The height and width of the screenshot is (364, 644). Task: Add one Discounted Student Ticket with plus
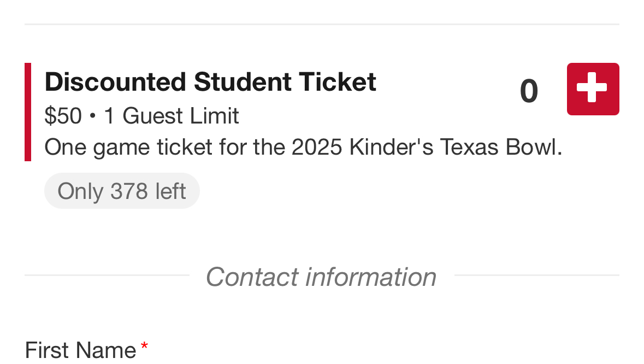(x=593, y=89)
